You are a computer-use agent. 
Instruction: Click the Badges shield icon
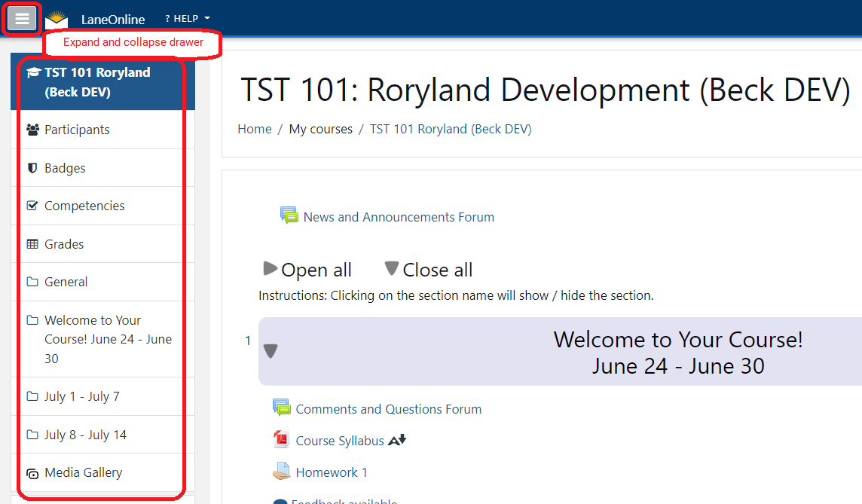tap(32, 168)
